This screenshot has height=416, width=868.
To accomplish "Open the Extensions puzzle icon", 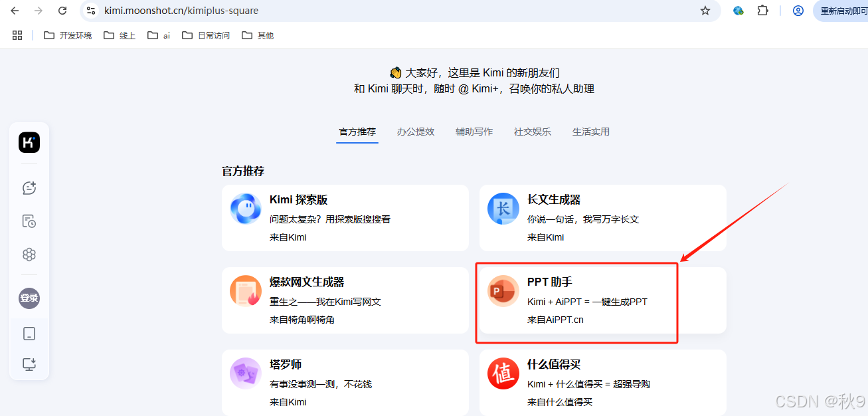I will [x=763, y=11].
